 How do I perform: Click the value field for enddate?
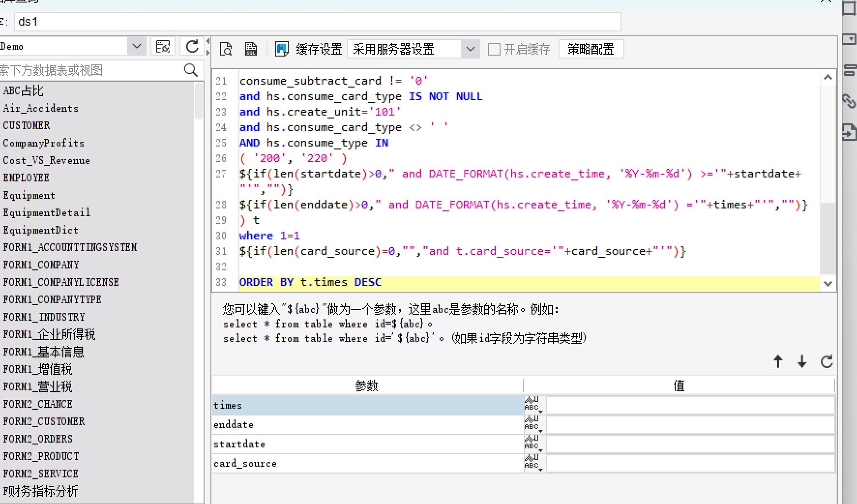click(690, 425)
